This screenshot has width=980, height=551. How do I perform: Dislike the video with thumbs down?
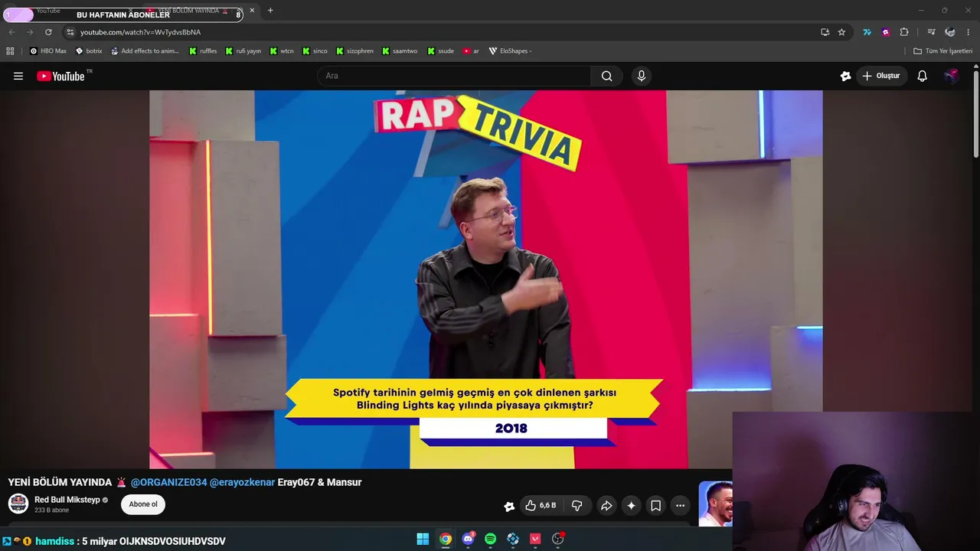coord(577,506)
